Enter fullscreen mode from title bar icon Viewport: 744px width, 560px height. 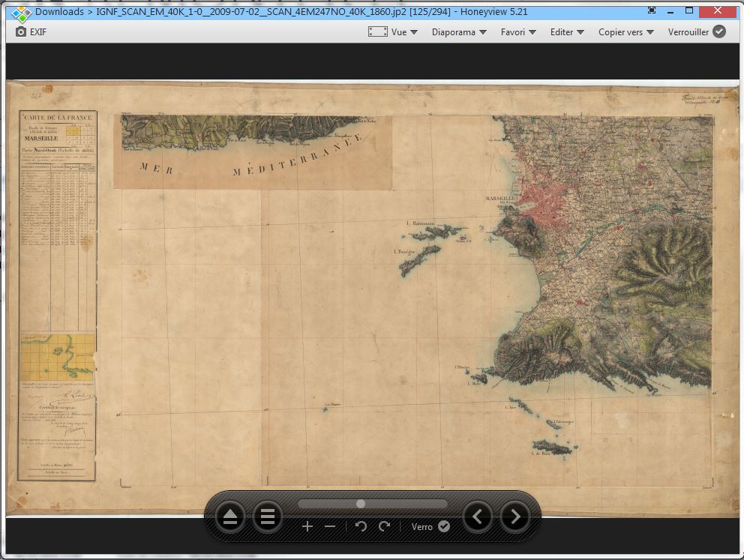[652, 10]
